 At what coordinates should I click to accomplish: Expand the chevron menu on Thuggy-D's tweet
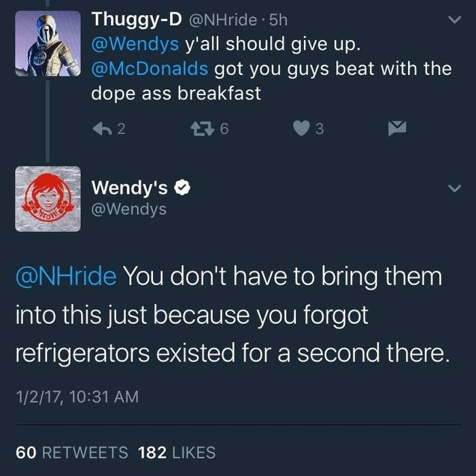[454, 20]
